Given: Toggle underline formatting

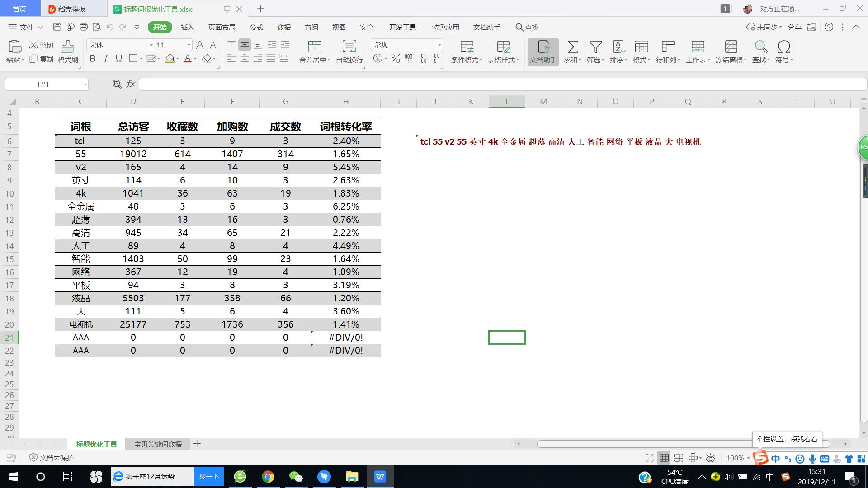Looking at the screenshot, I should pos(118,58).
